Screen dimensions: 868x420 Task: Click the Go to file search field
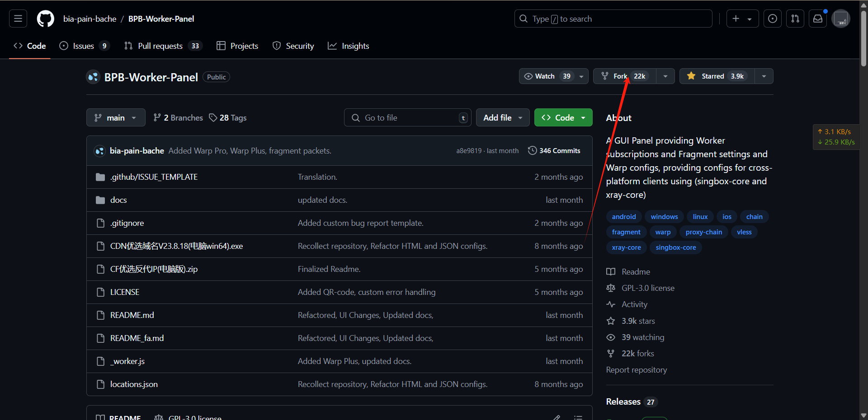point(408,117)
